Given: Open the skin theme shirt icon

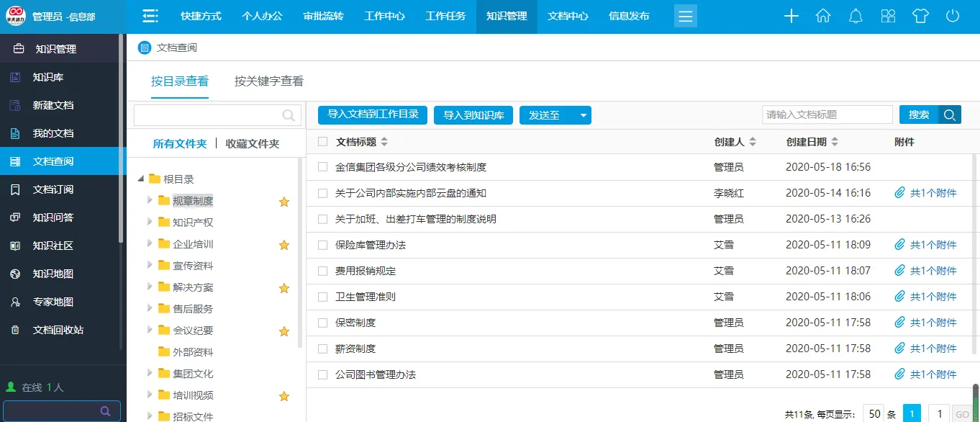Looking at the screenshot, I should click(x=920, y=17).
